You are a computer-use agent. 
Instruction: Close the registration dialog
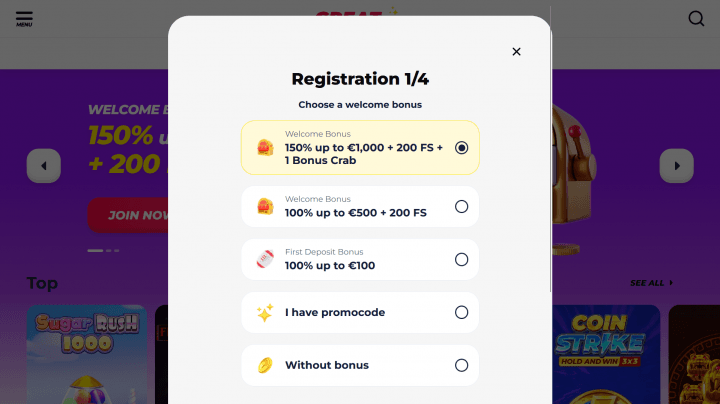coord(516,52)
